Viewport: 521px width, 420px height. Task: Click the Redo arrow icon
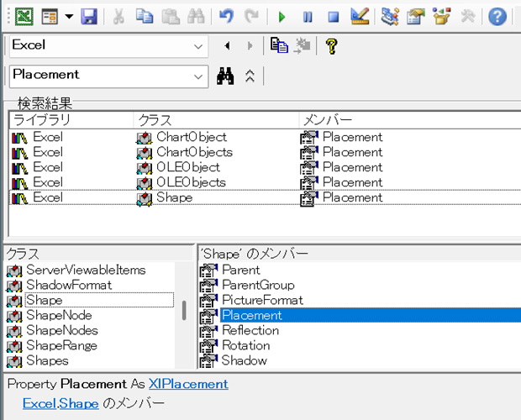tap(251, 16)
